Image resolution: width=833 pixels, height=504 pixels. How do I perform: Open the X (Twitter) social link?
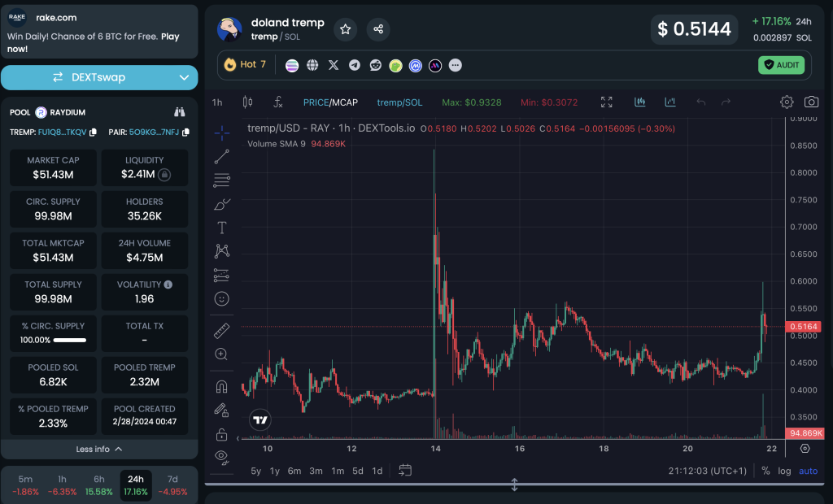[333, 65]
